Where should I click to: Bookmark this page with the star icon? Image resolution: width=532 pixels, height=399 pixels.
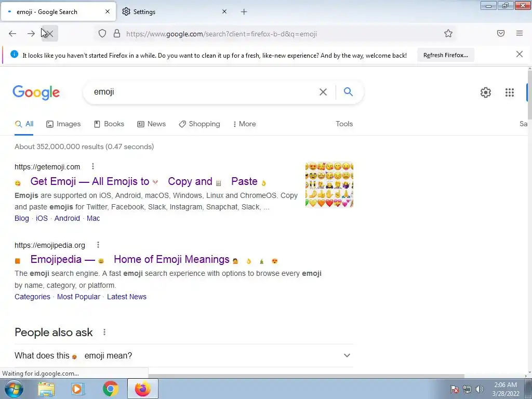(448, 33)
